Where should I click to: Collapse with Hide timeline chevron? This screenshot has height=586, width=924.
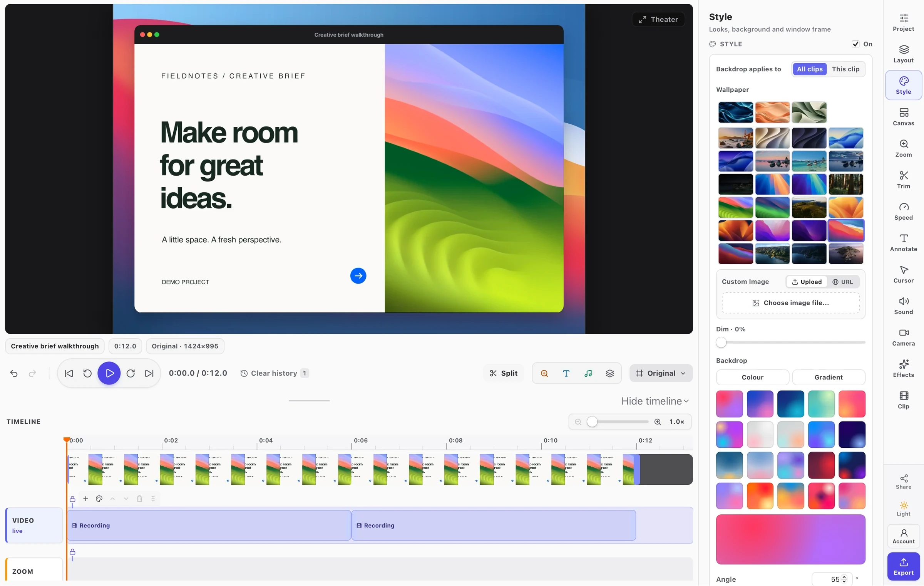click(x=686, y=401)
